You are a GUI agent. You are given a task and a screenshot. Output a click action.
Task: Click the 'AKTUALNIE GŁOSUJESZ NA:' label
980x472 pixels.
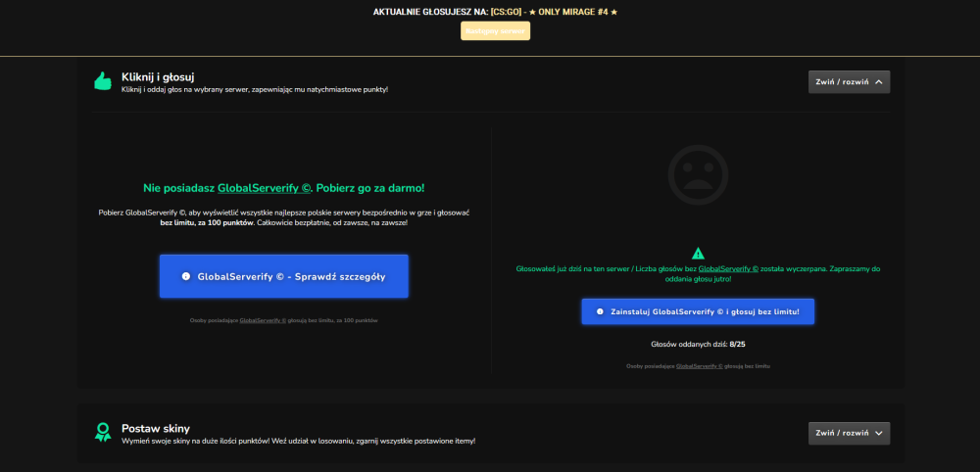(430, 12)
